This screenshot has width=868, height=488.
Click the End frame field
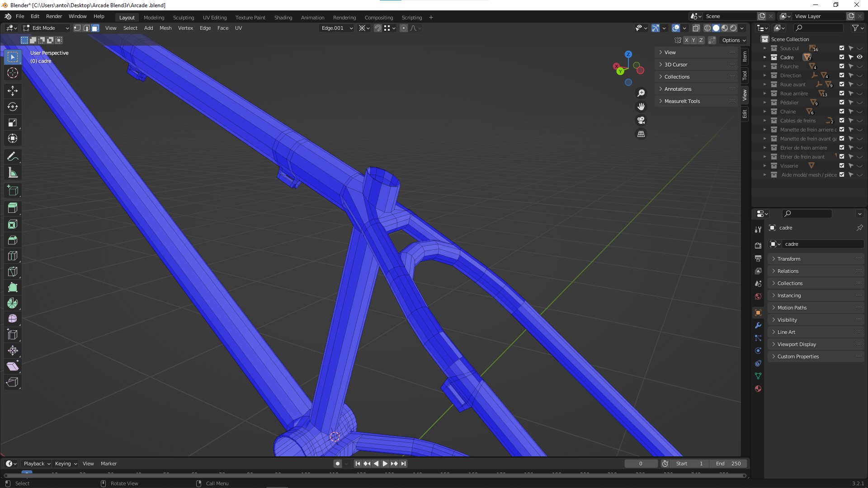click(728, 464)
